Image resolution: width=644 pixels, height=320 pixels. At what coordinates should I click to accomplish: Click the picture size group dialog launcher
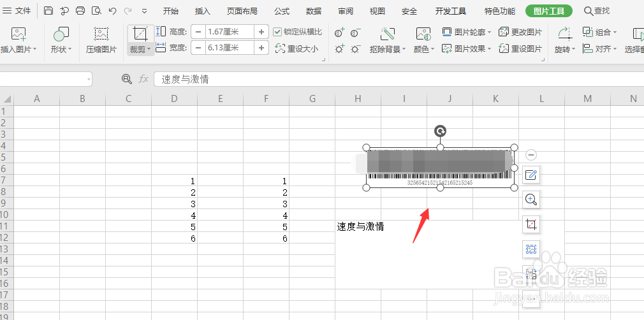point(324,59)
